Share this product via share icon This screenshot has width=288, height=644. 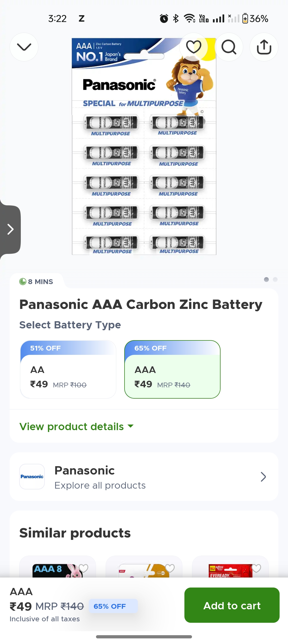264,47
